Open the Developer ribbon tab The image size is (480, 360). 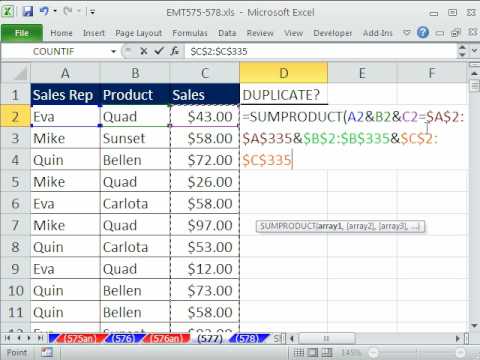(332, 33)
